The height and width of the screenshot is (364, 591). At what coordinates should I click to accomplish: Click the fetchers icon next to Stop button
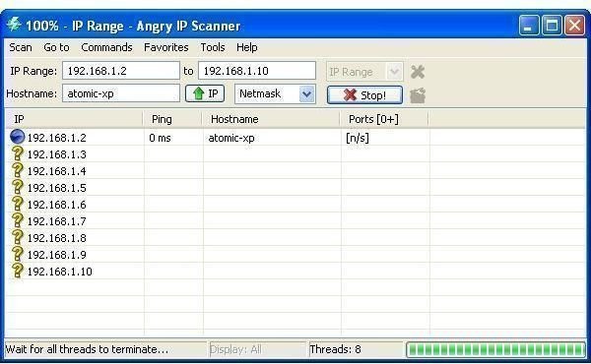click(x=418, y=95)
